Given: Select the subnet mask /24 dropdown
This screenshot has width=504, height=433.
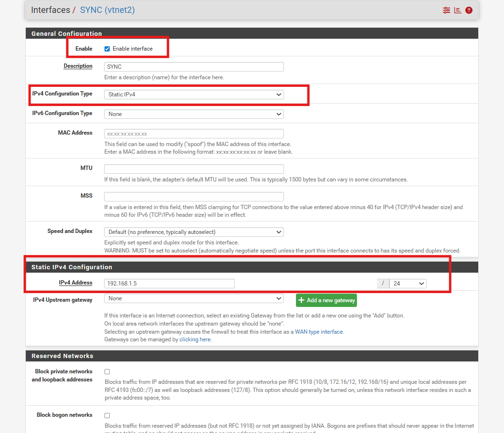Looking at the screenshot, I should click(x=408, y=284).
